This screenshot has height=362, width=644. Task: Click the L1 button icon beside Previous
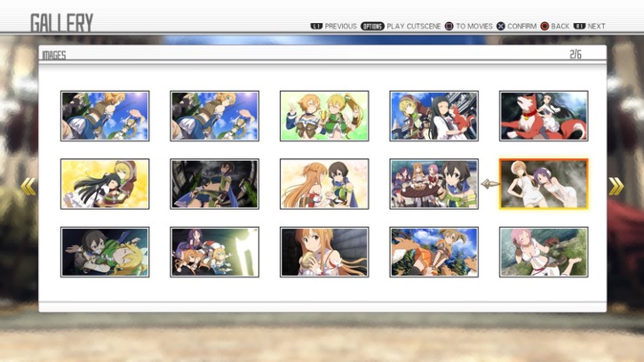(x=316, y=27)
